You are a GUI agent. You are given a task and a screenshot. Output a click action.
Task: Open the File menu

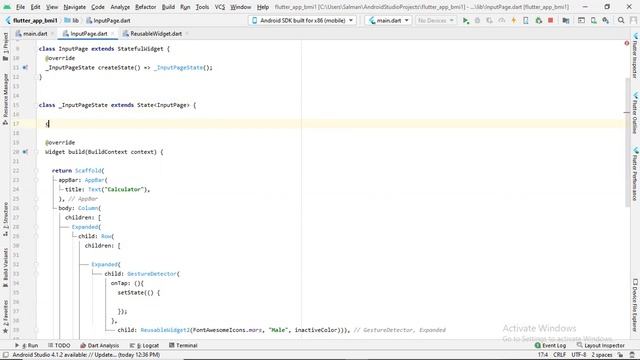tap(20, 7)
